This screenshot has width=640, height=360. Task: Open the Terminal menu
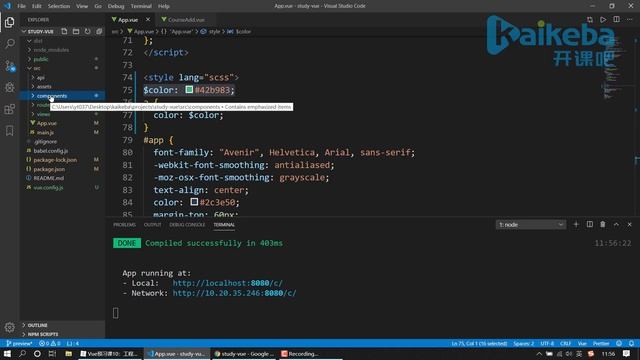point(141,6)
